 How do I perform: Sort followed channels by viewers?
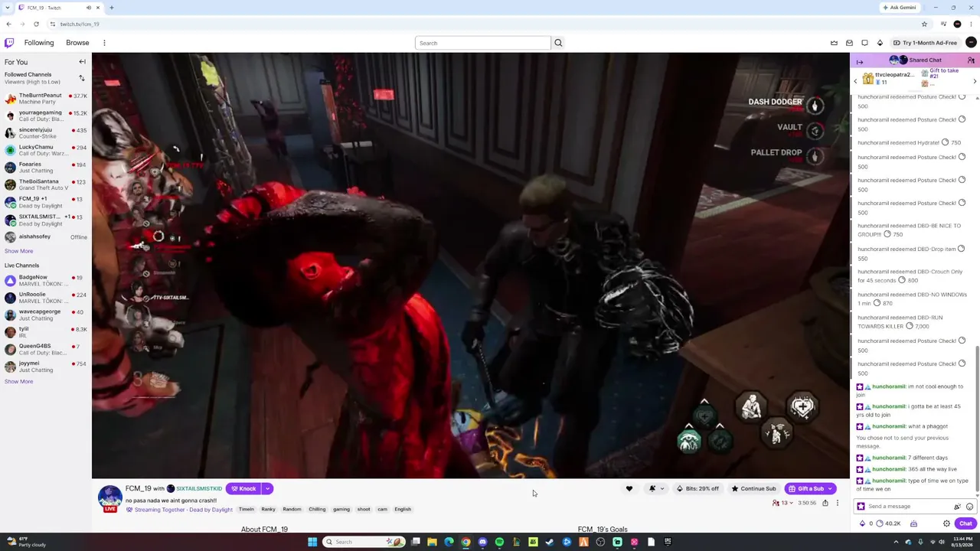(82, 78)
